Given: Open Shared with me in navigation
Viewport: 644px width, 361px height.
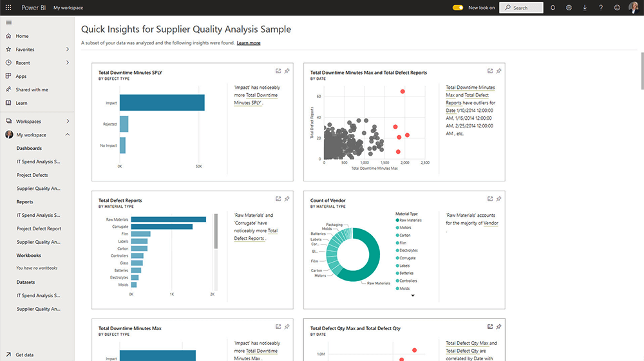Looking at the screenshot, I should click(32, 89).
